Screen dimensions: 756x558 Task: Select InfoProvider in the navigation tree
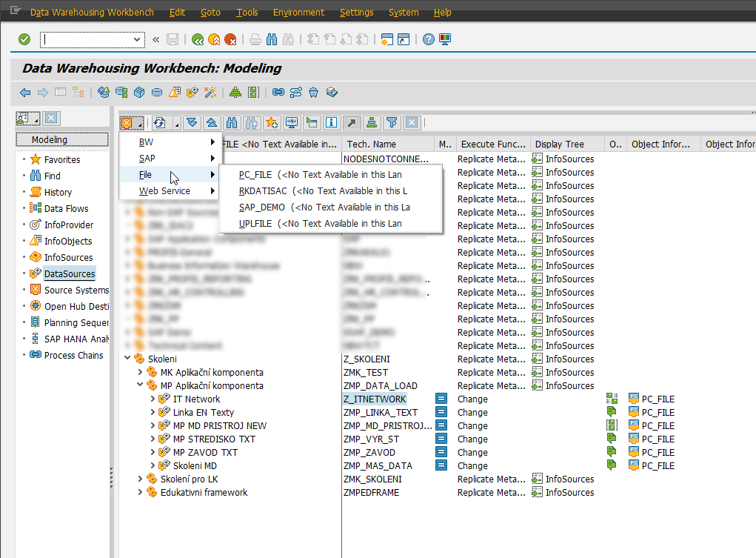pos(67,225)
